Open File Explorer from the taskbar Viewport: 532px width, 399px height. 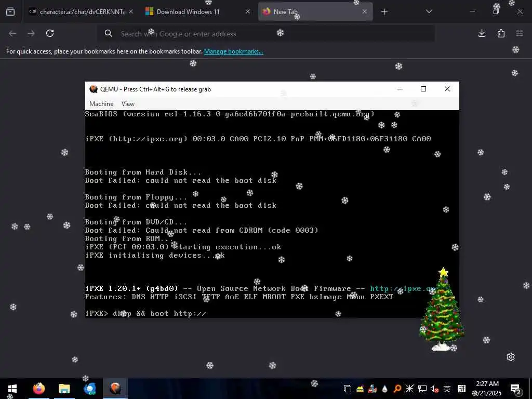pyautogui.click(x=64, y=389)
